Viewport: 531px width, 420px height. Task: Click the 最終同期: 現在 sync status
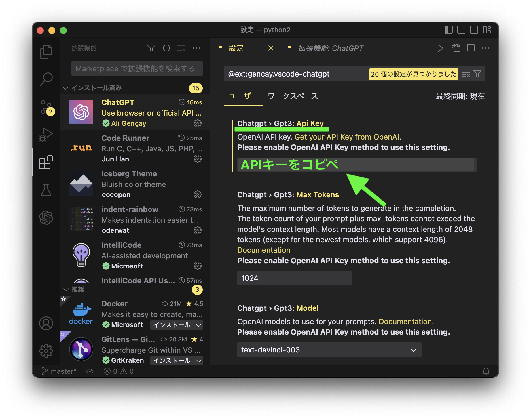coord(460,96)
